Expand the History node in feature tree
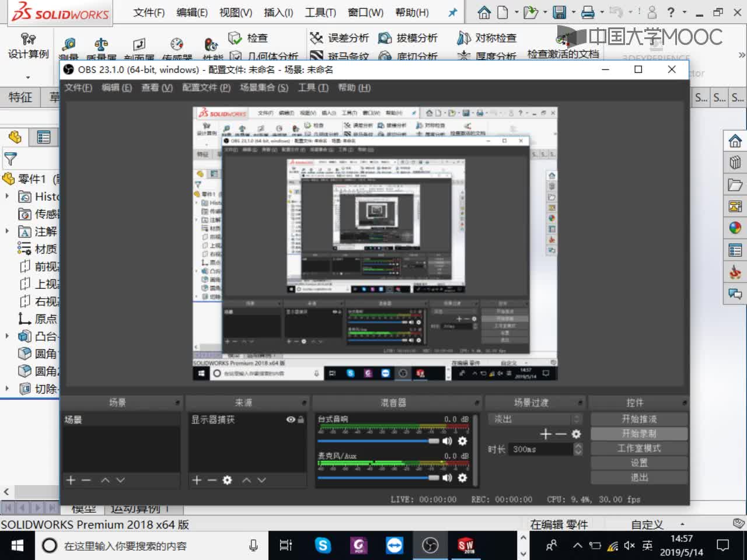This screenshot has width=747, height=560. (x=7, y=196)
